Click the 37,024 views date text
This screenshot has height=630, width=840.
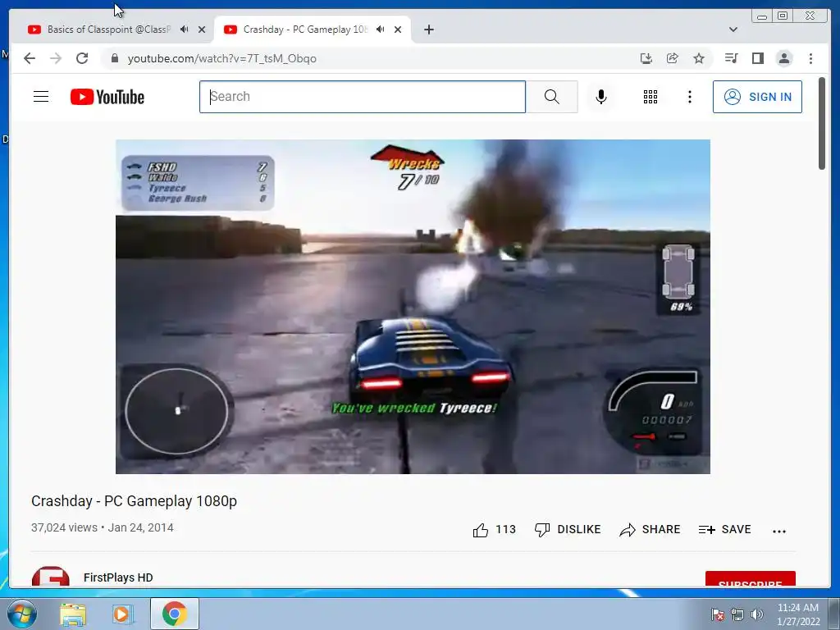[x=103, y=527]
